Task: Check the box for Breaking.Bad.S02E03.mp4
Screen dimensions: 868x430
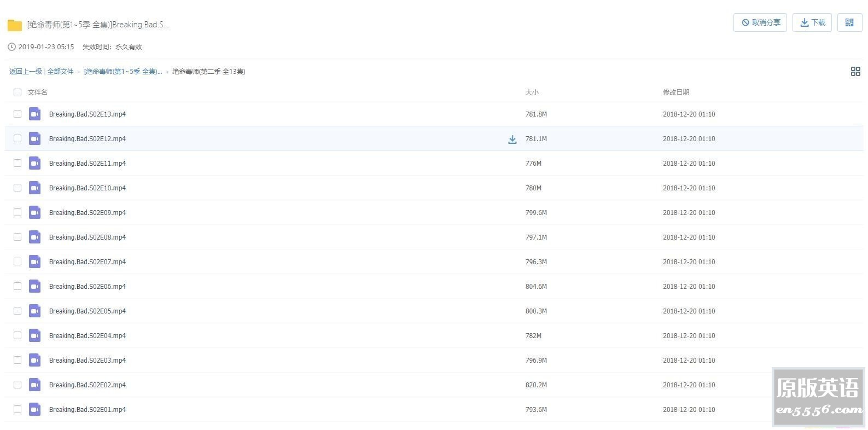Action: click(18, 360)
